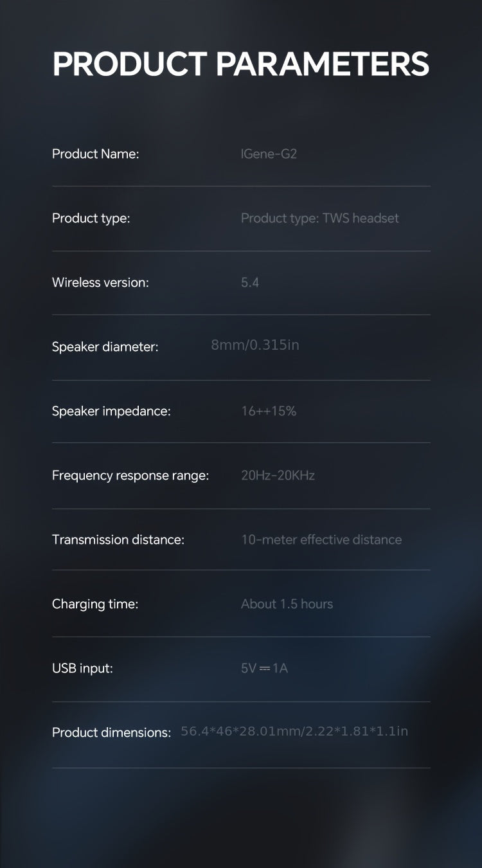Click the Speaker diameter label
This screenshot has height=868, width=482.
[x=105, y=347]
